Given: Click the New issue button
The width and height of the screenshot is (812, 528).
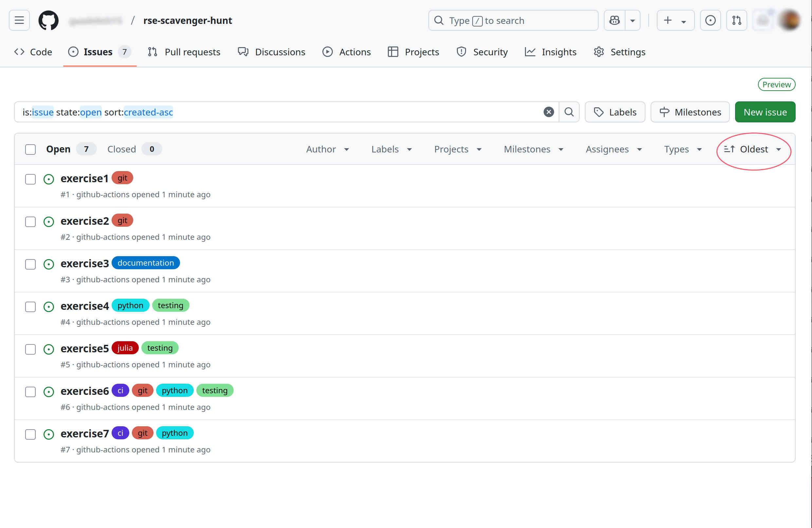Looking at the screenshot, I should click(x=765, y=112).
